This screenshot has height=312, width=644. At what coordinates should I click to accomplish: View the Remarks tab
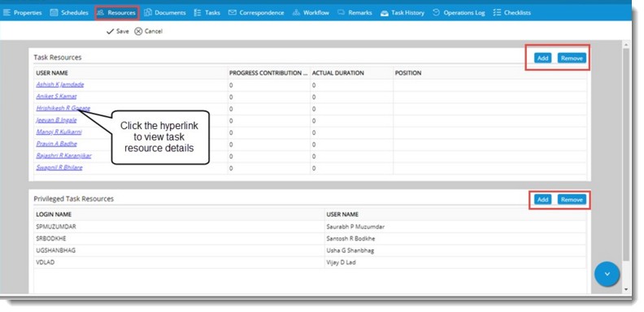(355, 13)
